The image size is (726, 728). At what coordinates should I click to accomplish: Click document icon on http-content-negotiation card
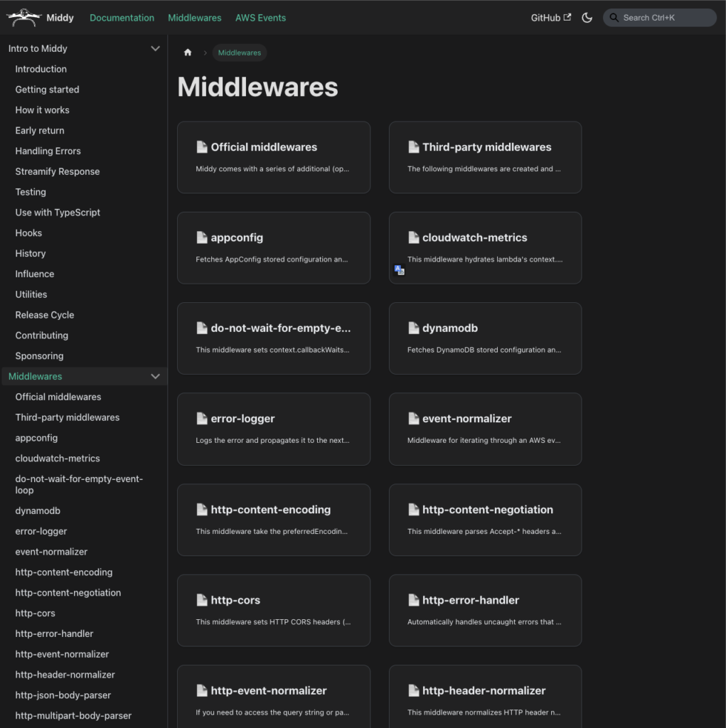click(x=413, y=509)
